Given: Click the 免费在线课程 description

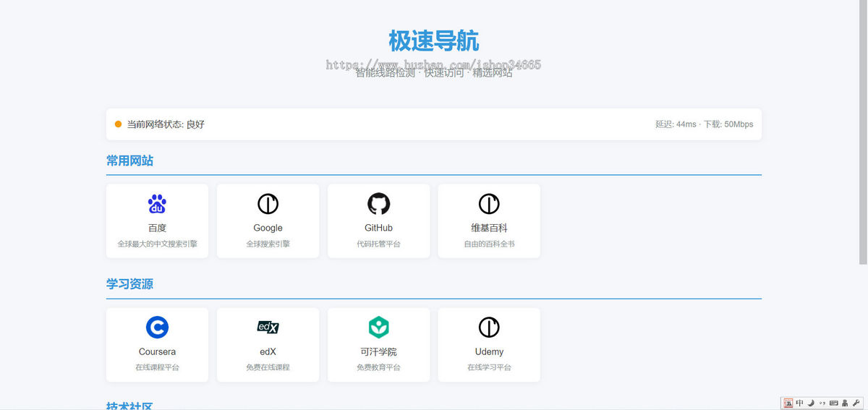Looking at the screenshot, I should point(268,367).
